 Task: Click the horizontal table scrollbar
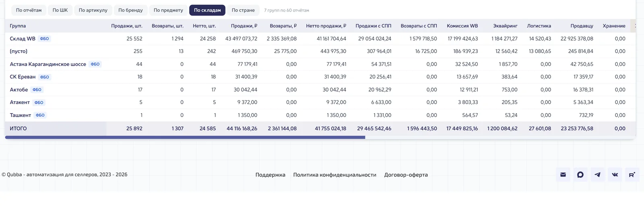pos(185,137)
